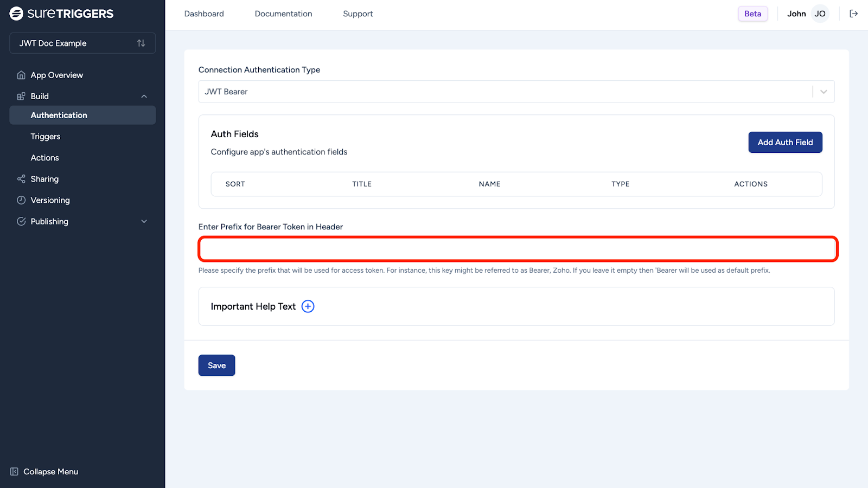Expand the Publishing section chevron
868x488 pixels.
click(144, 221)
